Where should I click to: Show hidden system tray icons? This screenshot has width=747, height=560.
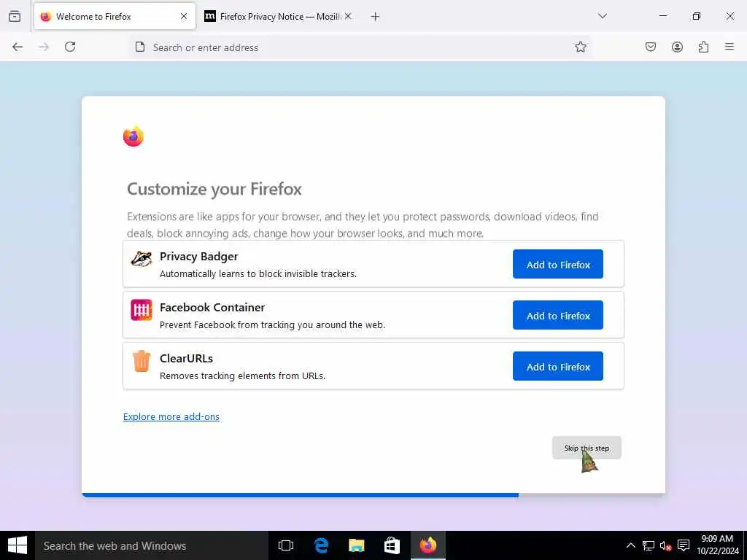[x=631, y=545]
